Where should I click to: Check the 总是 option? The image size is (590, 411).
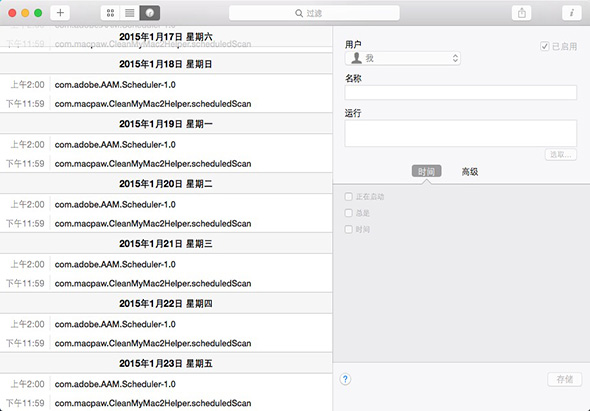click(348, 213)
